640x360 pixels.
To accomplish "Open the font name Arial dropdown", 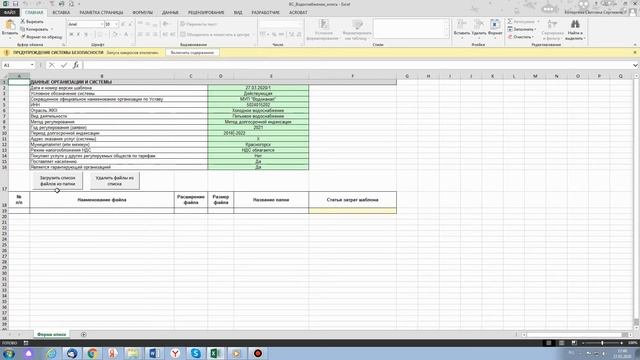I will point(102,24).
